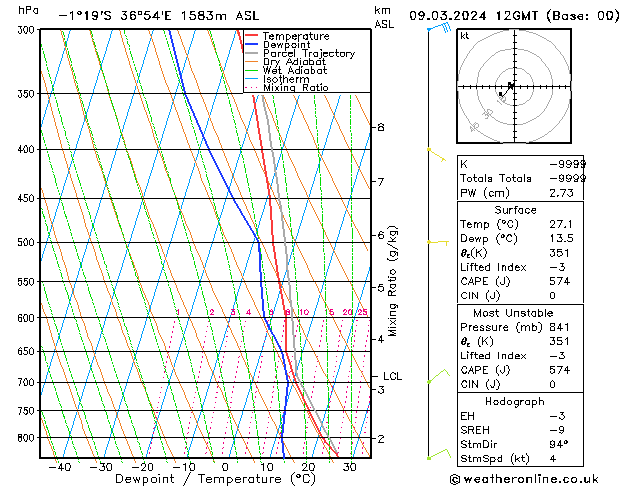629x486 pixels.
Task: Click the 'Dewpoint / Temperature (°C)' axis title
Action: (215, 479)
